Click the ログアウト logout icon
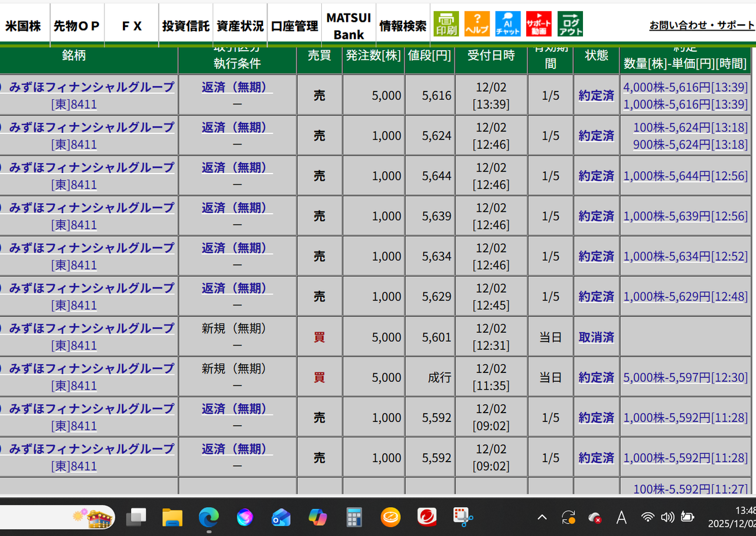 pos(569,24)
